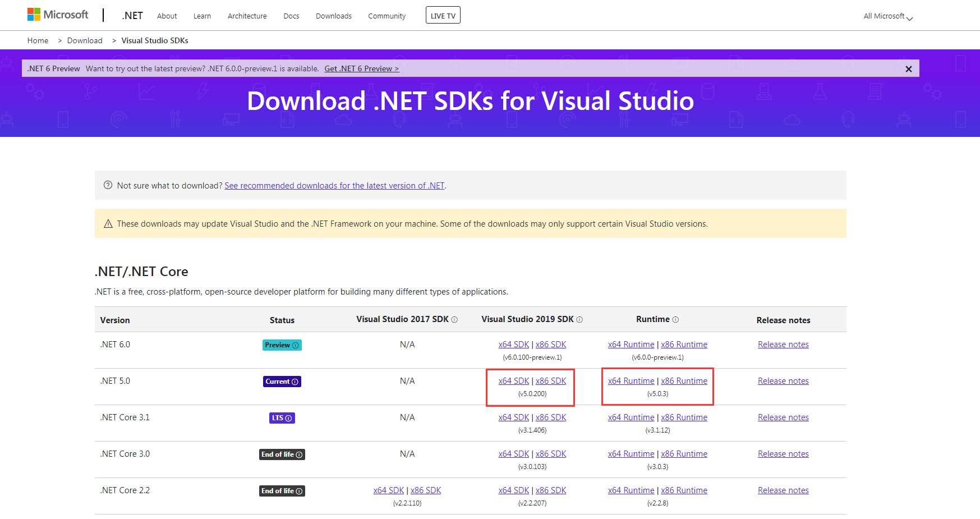The width and height of the screenshot is (980, 519).
Task: Expand the All Microsoft dropdown
Action: 888,16
